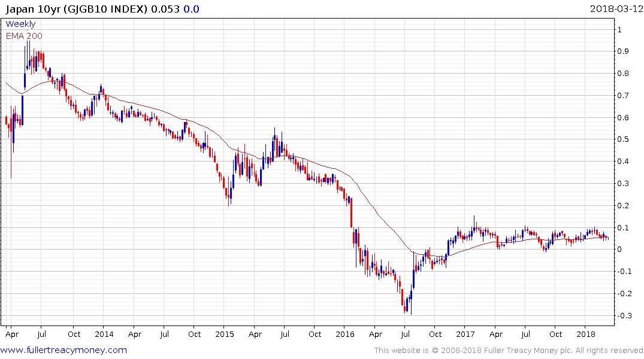
Task: Click the '0.5' value on the price axis
Action: point(623,139)
